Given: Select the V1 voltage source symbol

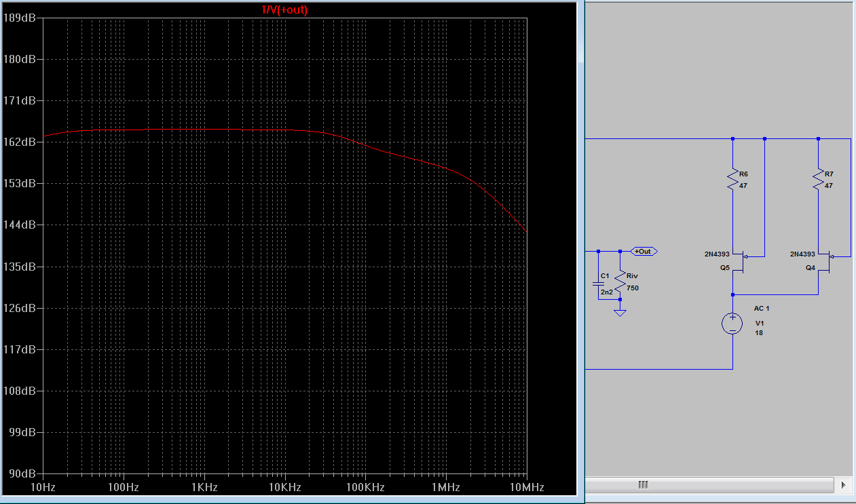Looking at the screenshot, I should (732, 324).
